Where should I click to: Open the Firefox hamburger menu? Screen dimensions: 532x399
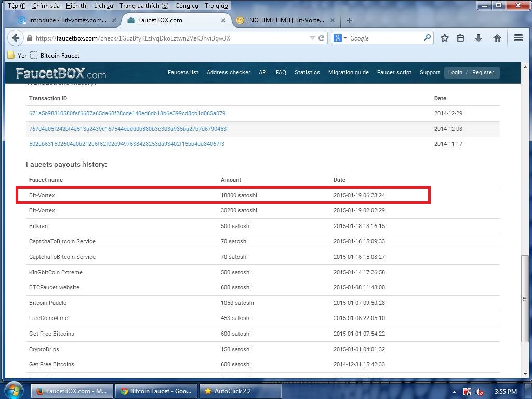(518, 38)
